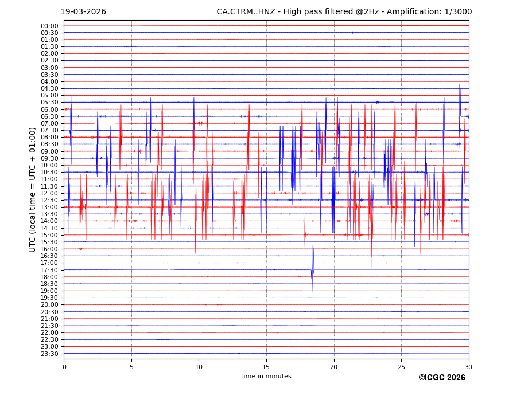Click the 12:00 time row label

coord(49,193)
